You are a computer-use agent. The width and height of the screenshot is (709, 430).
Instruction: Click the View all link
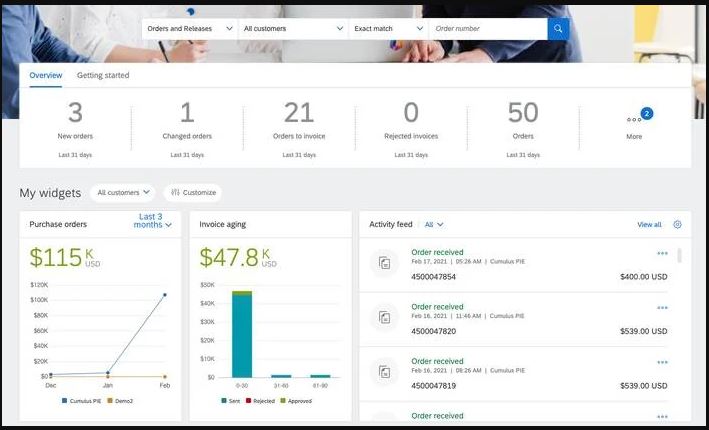click(x=649, y=225)
